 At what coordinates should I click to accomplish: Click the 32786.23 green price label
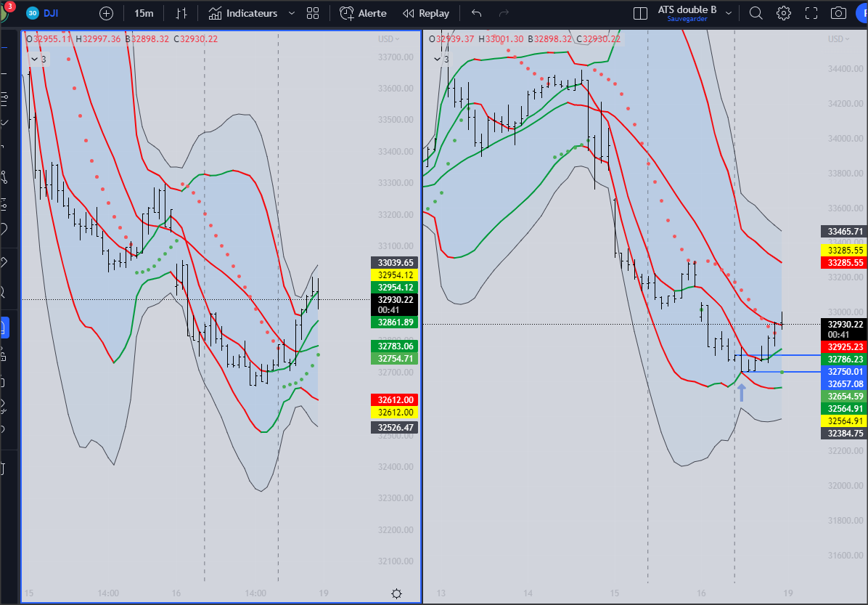point(845,359)
